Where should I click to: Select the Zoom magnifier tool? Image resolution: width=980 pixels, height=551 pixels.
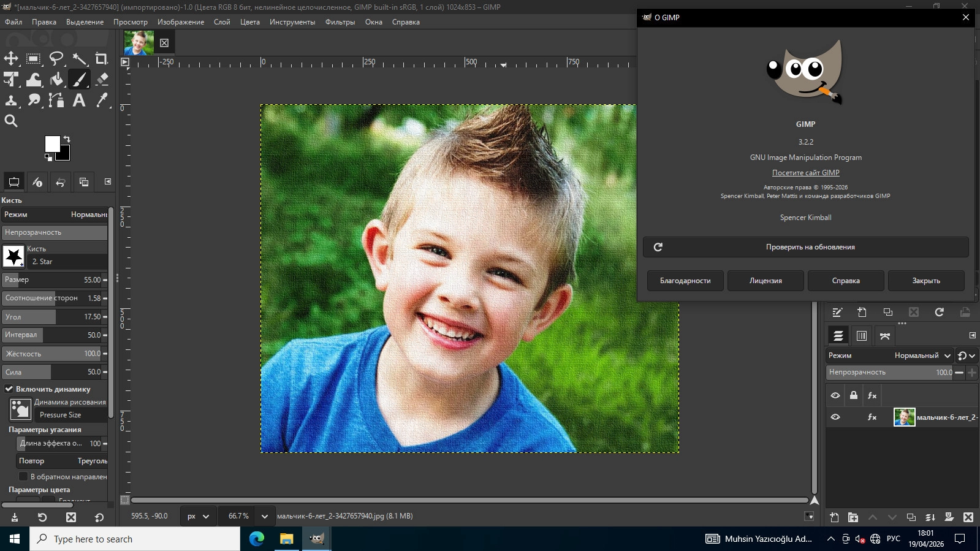(x=11, y=121)
